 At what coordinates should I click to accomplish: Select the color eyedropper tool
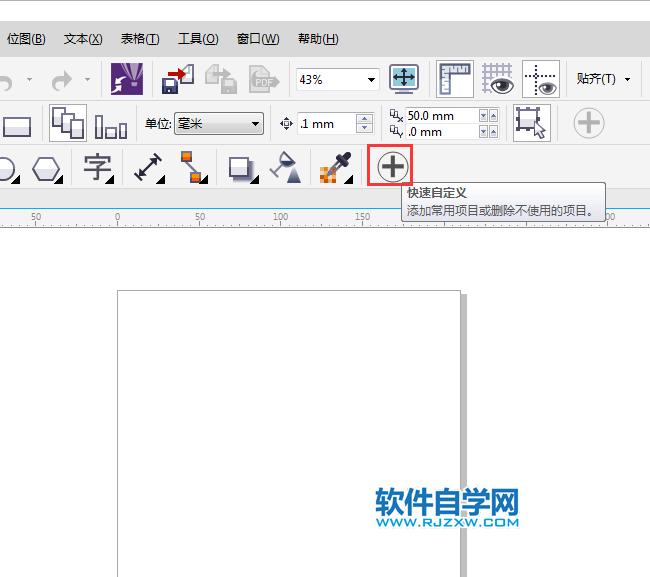point(336,167)
